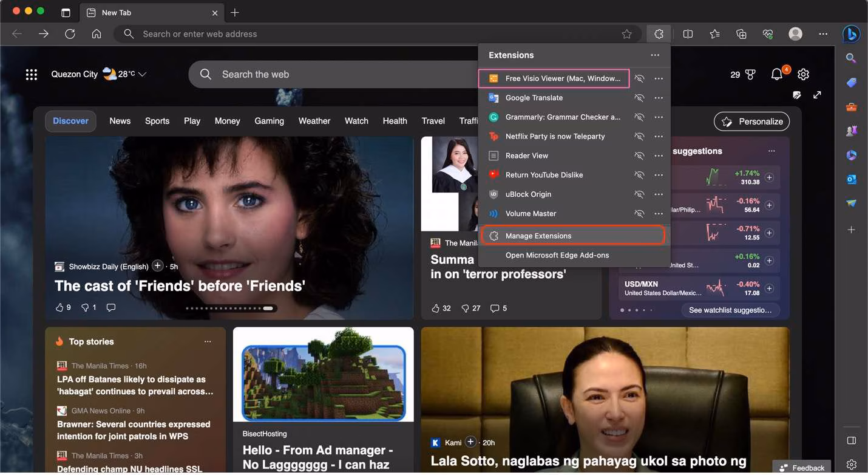Choose Open Microsoft Edge Add-ons
Image resolution: width=868 pixels, height=475 pixels.
[574, 255]
